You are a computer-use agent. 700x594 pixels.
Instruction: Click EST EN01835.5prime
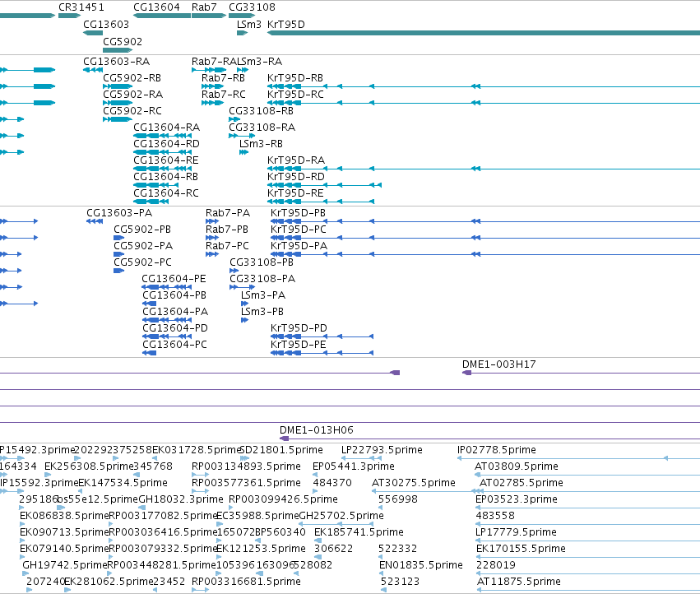pyautogui.click(x=421, y=565)
